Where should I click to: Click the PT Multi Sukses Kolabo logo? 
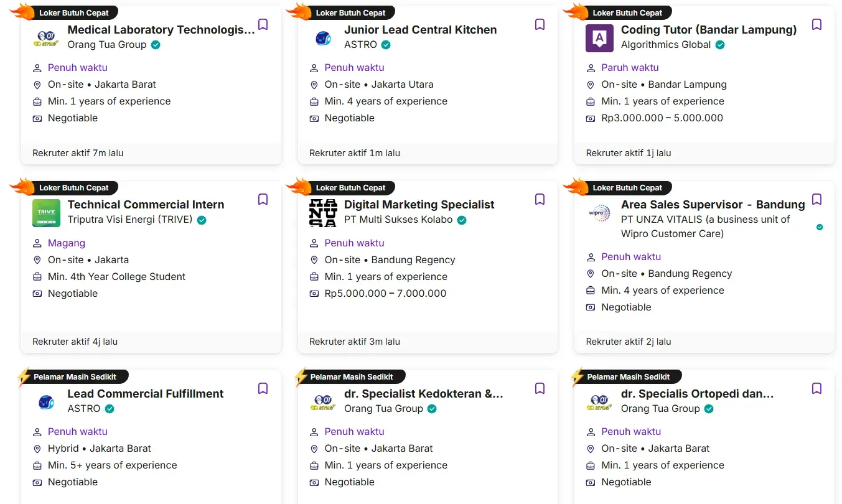[x=323, y=213]
